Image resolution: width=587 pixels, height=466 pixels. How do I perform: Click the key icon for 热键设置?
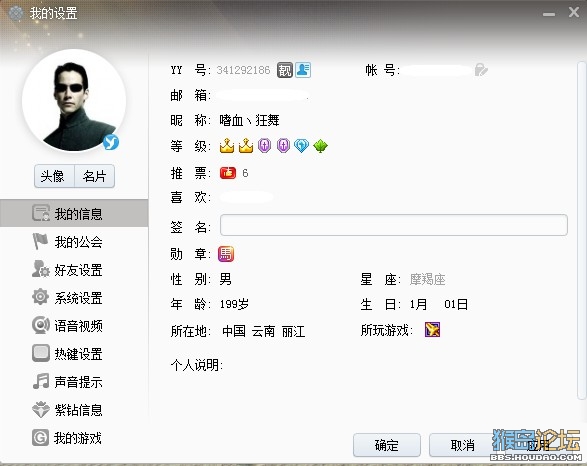pos(40,353)
